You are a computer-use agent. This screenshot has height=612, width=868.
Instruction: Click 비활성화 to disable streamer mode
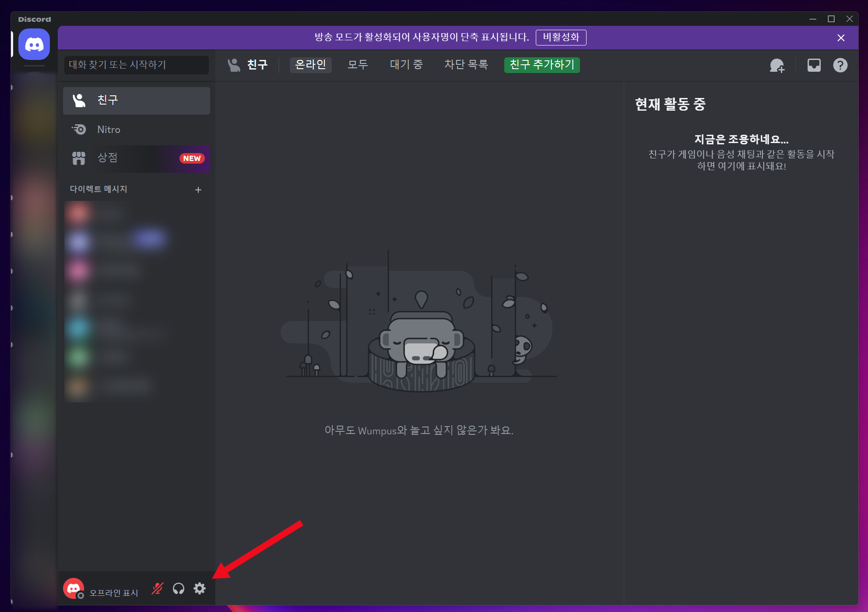561,37
